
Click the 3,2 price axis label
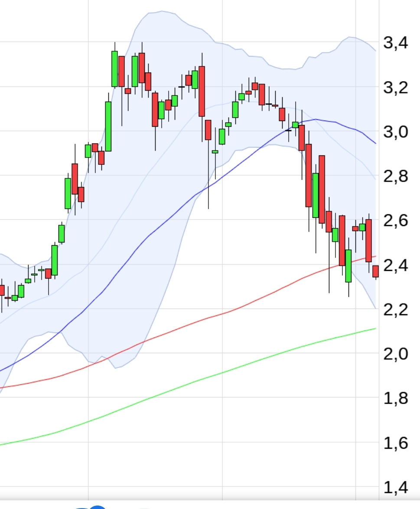(395, 88)
